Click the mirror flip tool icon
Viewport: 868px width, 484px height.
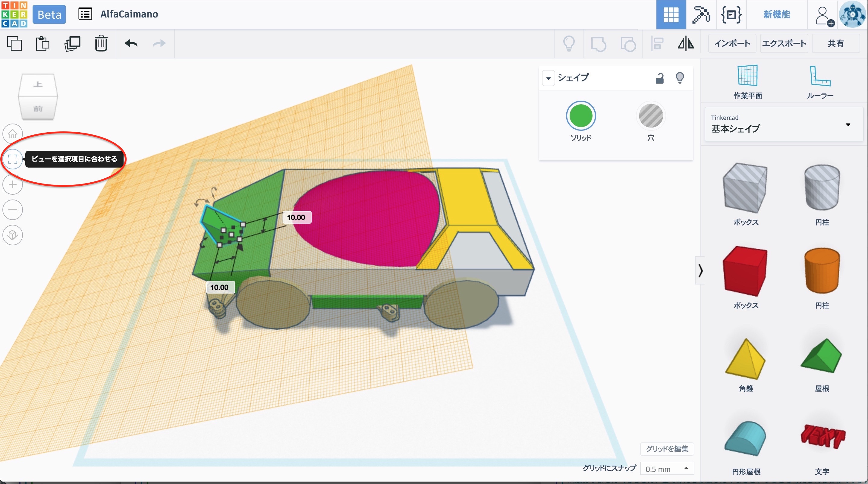click(x=686, y=43)
